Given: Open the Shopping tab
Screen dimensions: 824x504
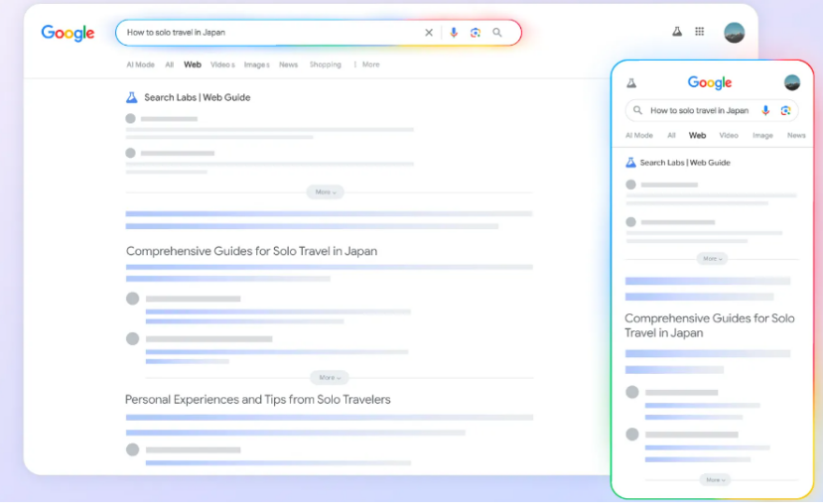Looking at the screenshot, I should click(x=326, y=64).
